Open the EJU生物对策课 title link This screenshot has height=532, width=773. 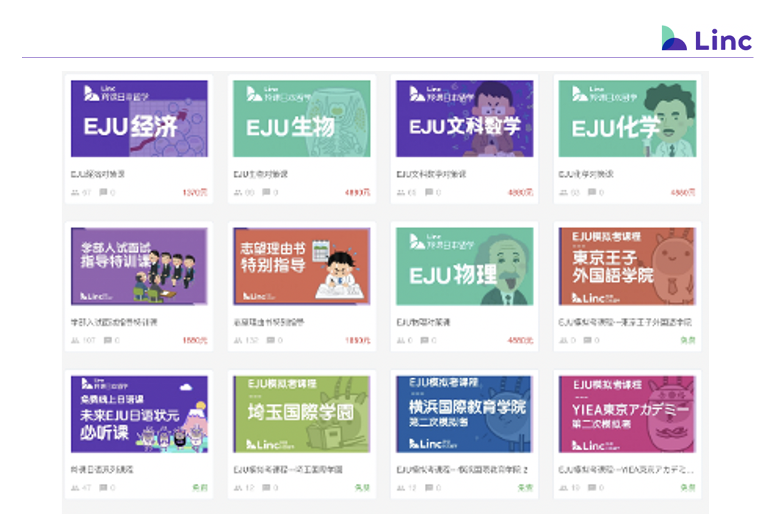pos(261,174)
